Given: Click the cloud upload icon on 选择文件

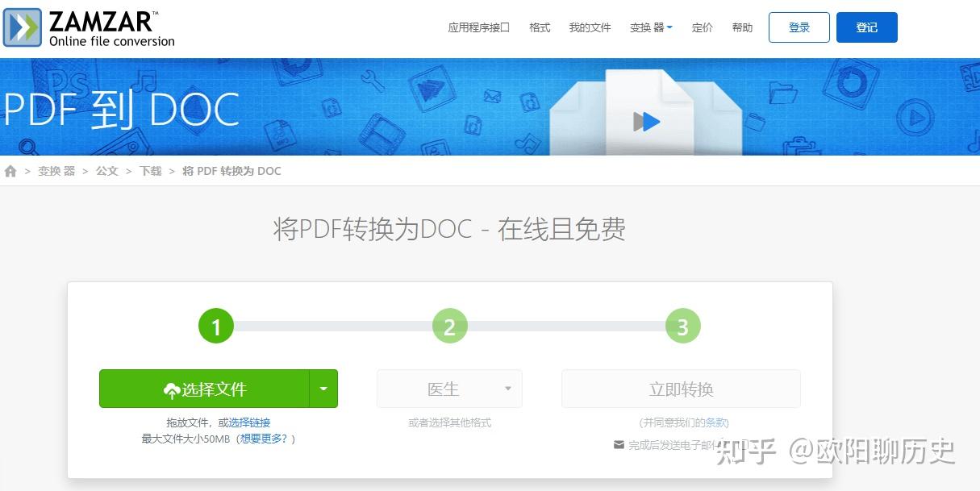Looking at the screenshot, I should [x=171, y=390].
